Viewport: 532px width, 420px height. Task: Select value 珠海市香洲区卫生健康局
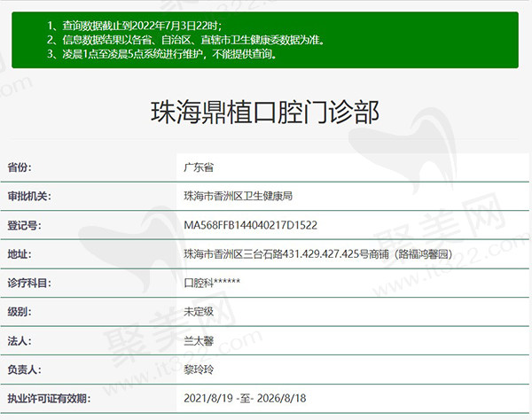coord(238,197)
